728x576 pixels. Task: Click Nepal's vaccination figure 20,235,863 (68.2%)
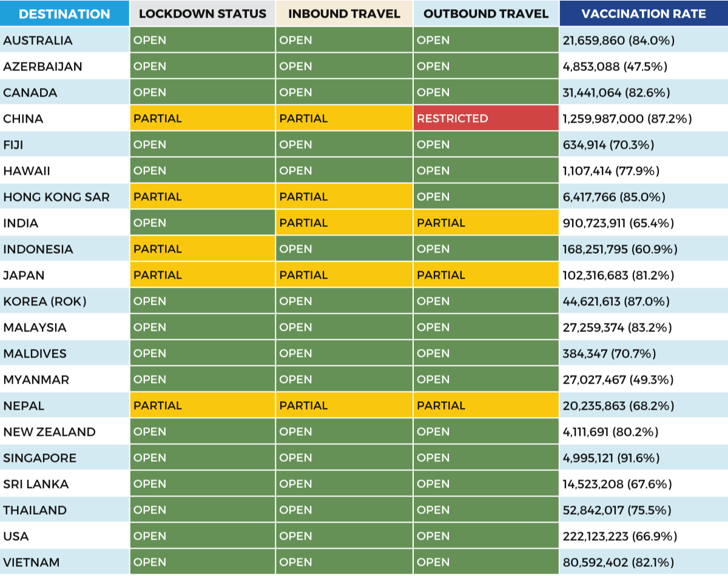coord(618,406)
